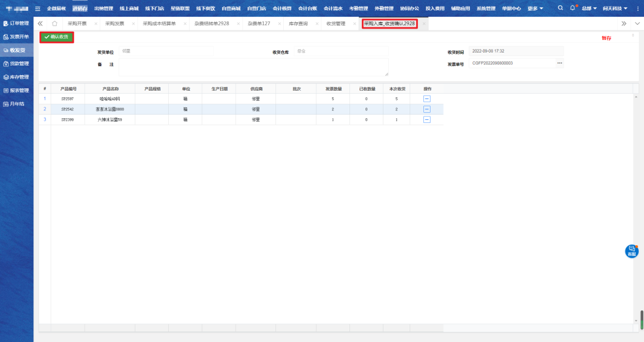This screenshot has height=342, width=644.
Task: Open the notification bell icon
Action: click(x=572, y=8)
